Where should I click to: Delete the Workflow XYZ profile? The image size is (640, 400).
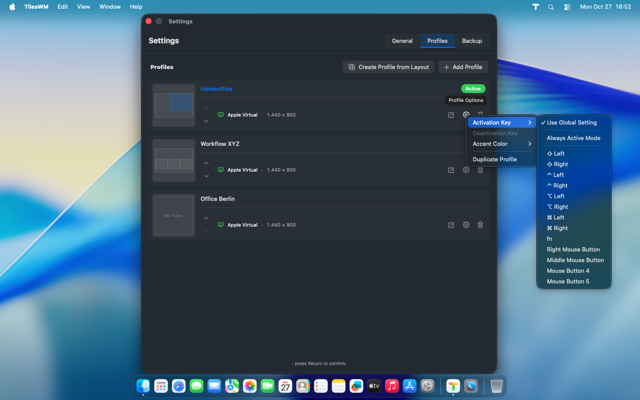point(480,170)
